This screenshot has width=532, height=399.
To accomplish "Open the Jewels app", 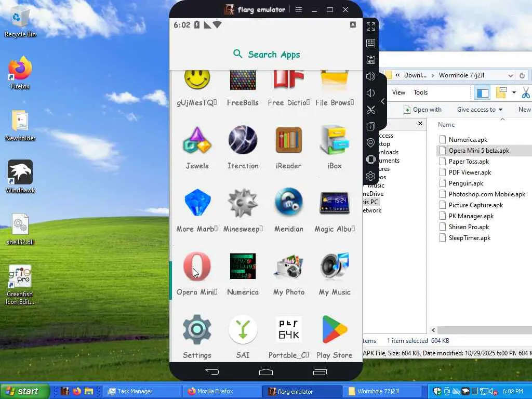I will (197, 148).
